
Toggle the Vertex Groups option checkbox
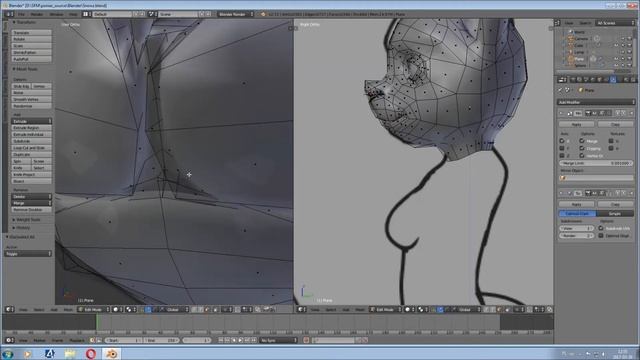tap(582, 156)
